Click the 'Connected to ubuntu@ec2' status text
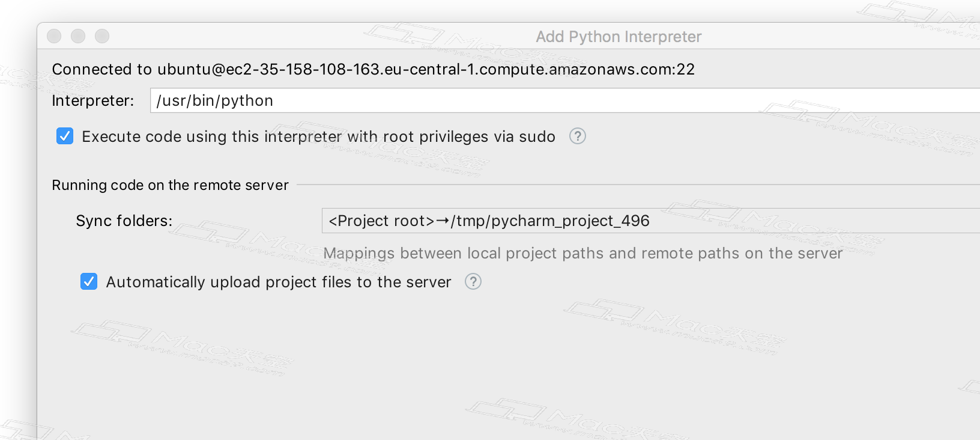The height and width of the screenshot is (440, 980). point(373,69)
